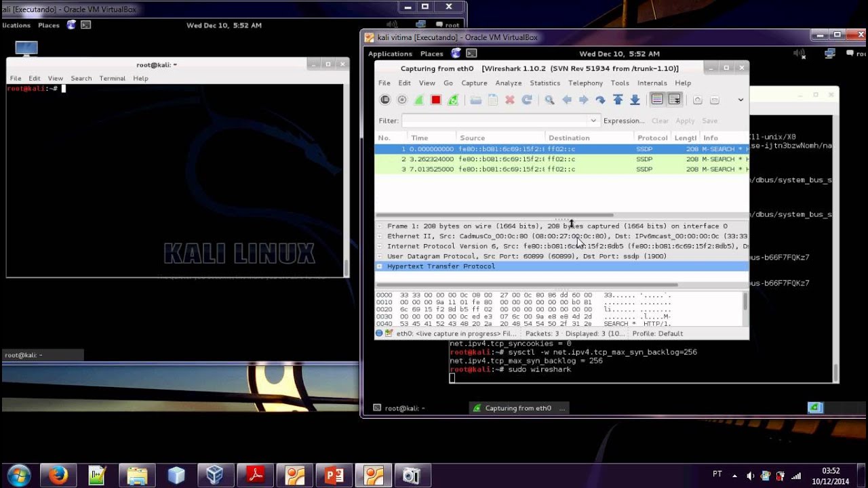Start a new capture with green fin icon
Image resolution: width=868 pixels, height=488 pixels.
(x=418, y=100)
